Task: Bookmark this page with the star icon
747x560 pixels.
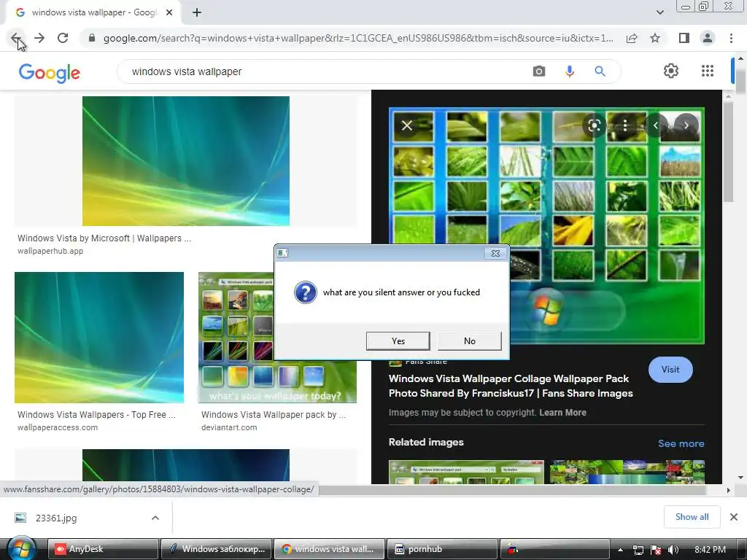Action: 655,38
